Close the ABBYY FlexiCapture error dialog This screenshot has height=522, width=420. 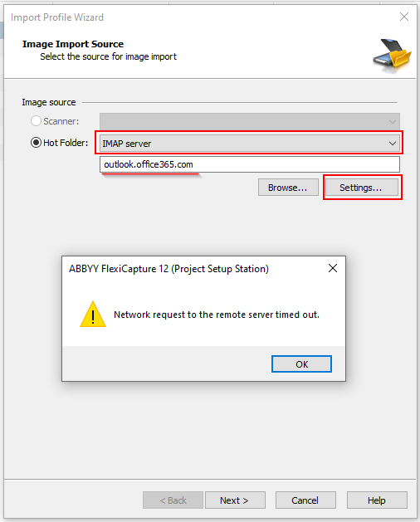click(x=333, y=268)
